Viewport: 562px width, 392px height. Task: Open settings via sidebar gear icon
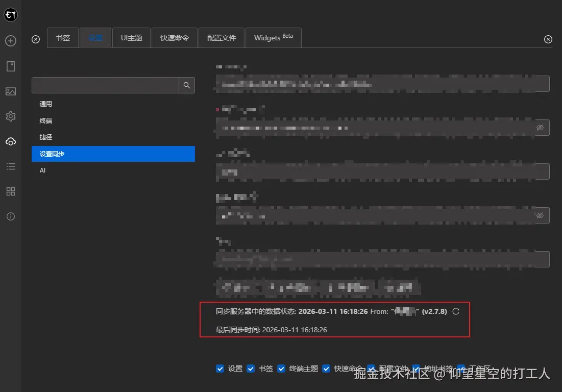11,116
